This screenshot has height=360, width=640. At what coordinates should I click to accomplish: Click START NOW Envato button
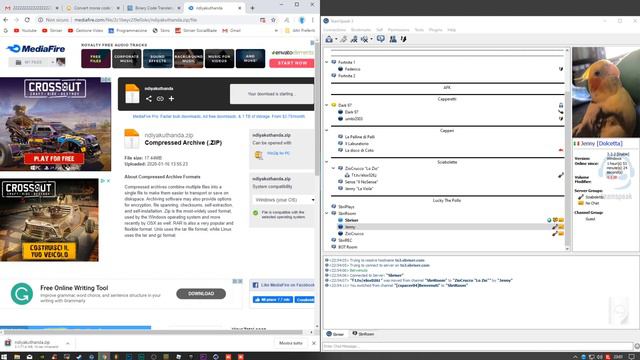coord(292,63)
